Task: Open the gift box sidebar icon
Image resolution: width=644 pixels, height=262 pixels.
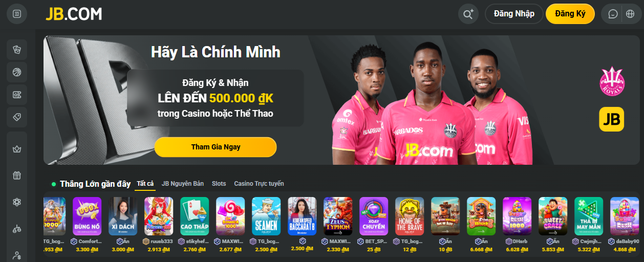Action: pyautogui.click(x=17, y=175)
